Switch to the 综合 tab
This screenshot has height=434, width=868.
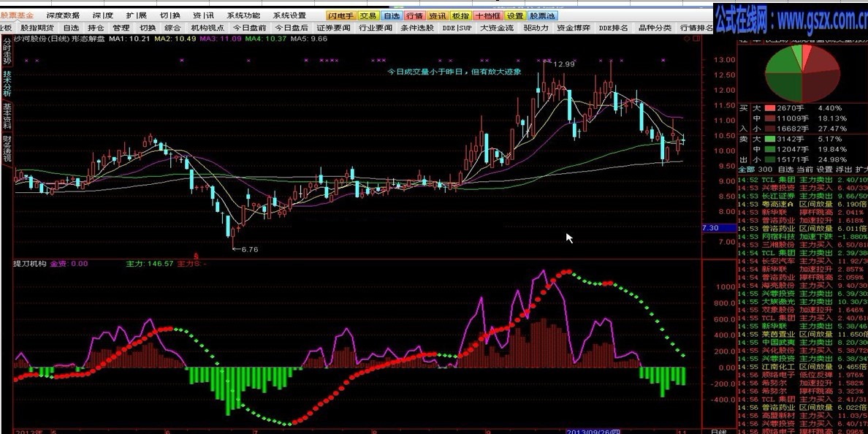(x=172, y=28)
